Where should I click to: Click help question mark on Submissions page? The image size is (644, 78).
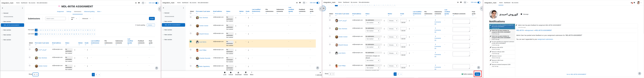[157, 68]
